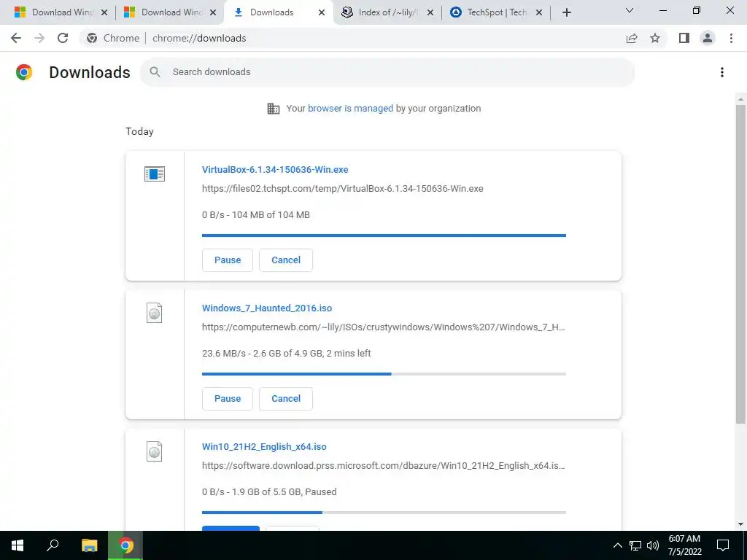The image size is (747, 560).
Task: Pause the VirtualBox download
Action: (x=228, y=260)
